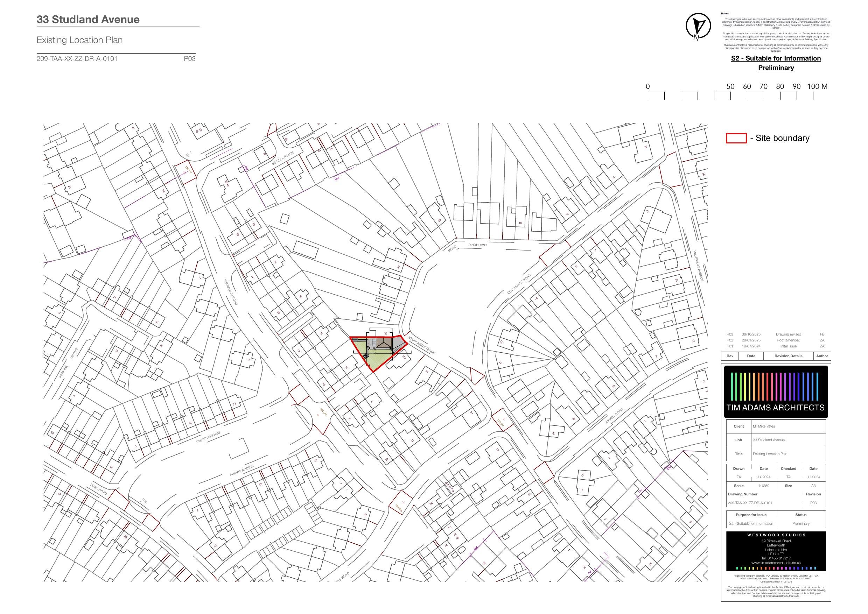
Task: Click the coloured dots strip below website
Action: [776, 568]
